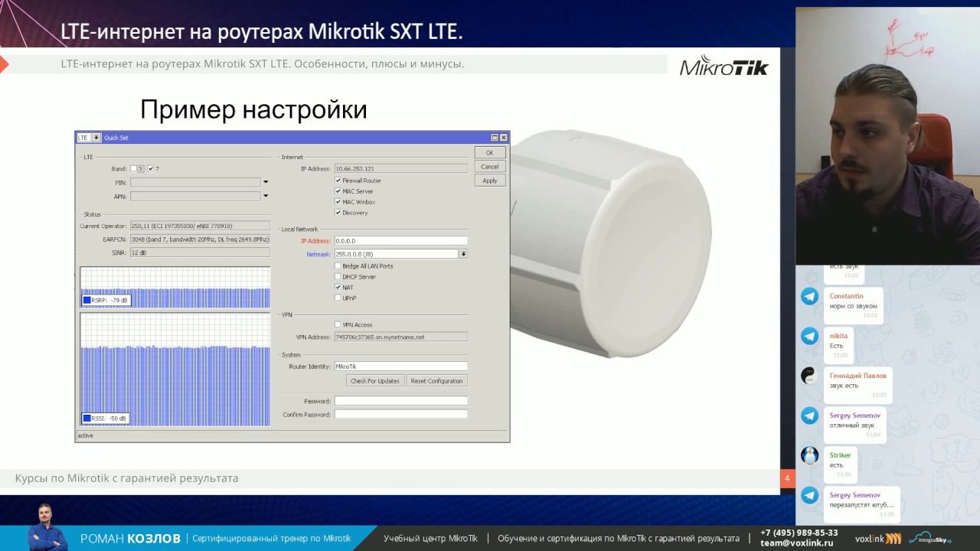Viewport: 980px width, 551px height.
Task: Click nikita's Telegram avatar
Action: click(x=809, y=336)
